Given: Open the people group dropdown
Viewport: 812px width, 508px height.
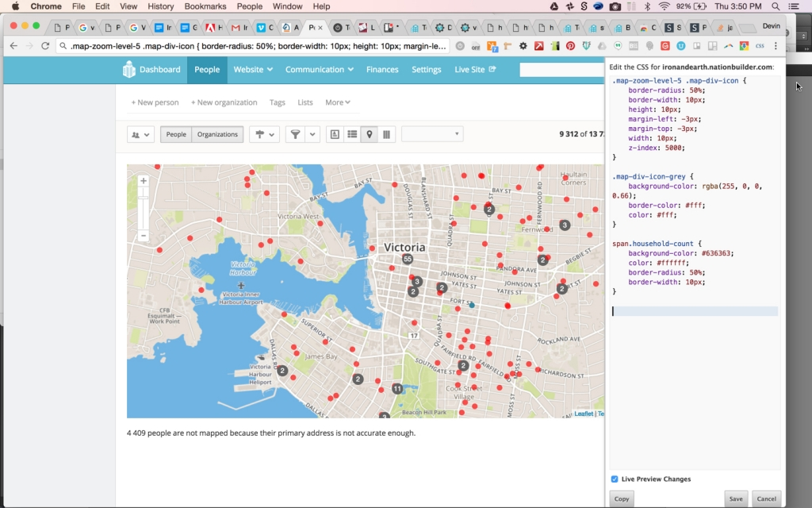Looking at the screenshot, I should 140,134.
